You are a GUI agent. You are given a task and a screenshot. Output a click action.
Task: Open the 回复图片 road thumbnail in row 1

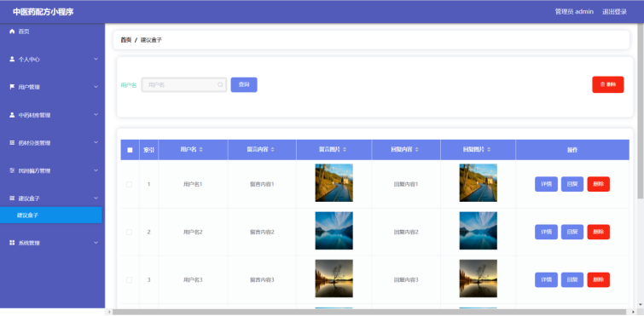click(x=478, y=183)
